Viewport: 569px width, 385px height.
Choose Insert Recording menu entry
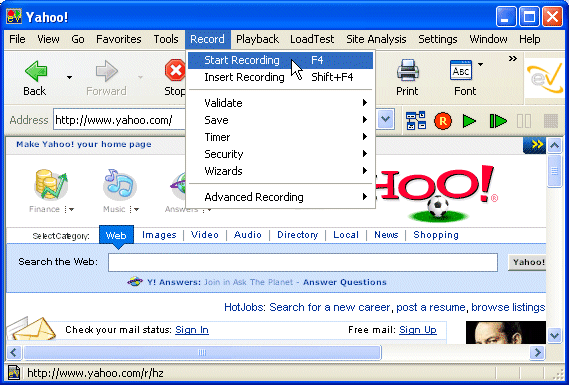281,77
